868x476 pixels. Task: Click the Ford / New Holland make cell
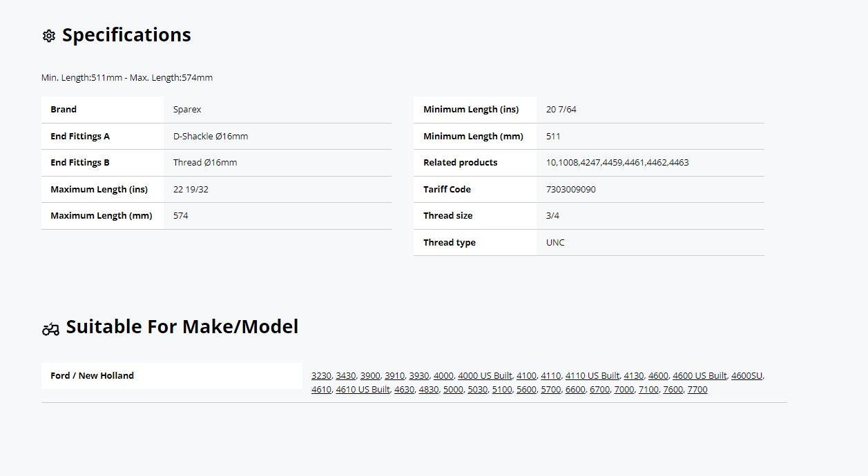pyautogui.click(x=172, y=376)
